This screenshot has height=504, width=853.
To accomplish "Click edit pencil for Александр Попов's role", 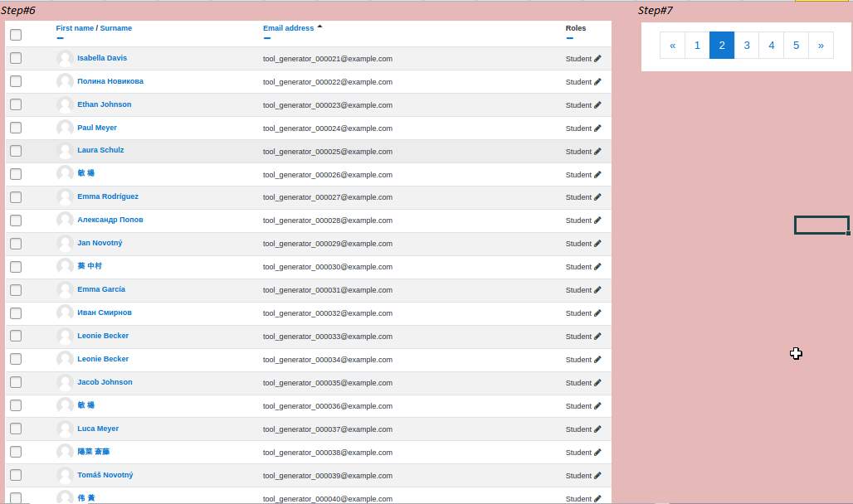I will tap(597, 220).
